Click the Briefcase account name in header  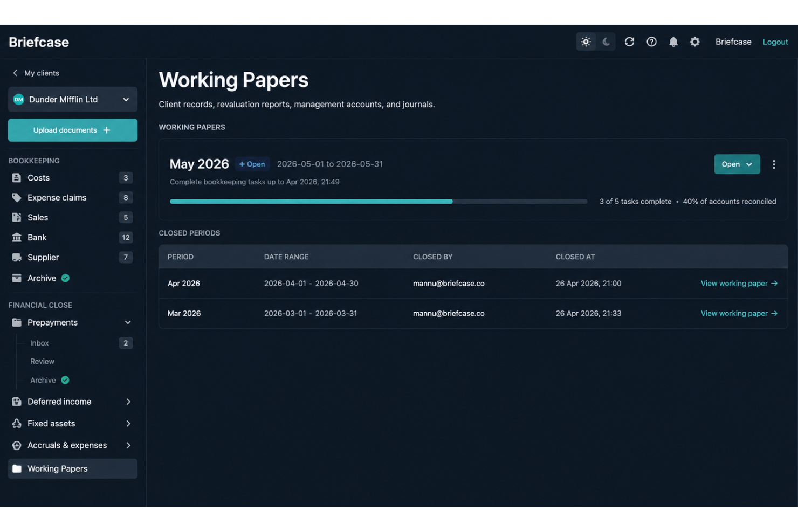click(x=733, y=42)
